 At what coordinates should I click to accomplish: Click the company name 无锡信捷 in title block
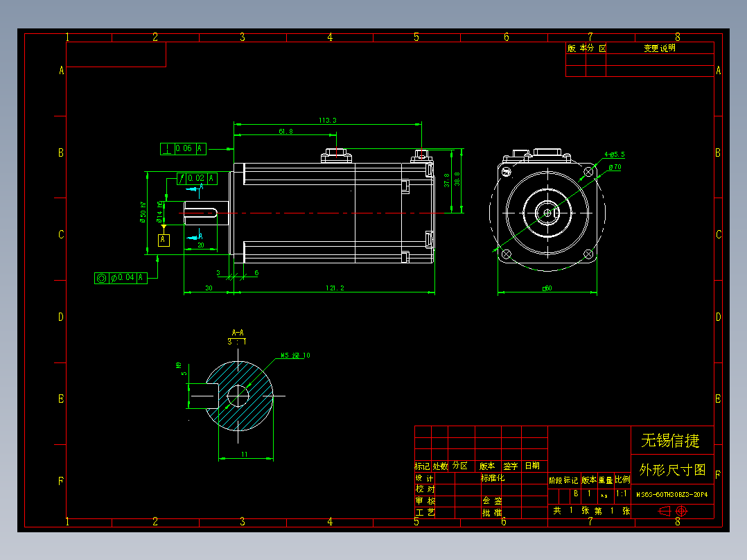point(671,439)
